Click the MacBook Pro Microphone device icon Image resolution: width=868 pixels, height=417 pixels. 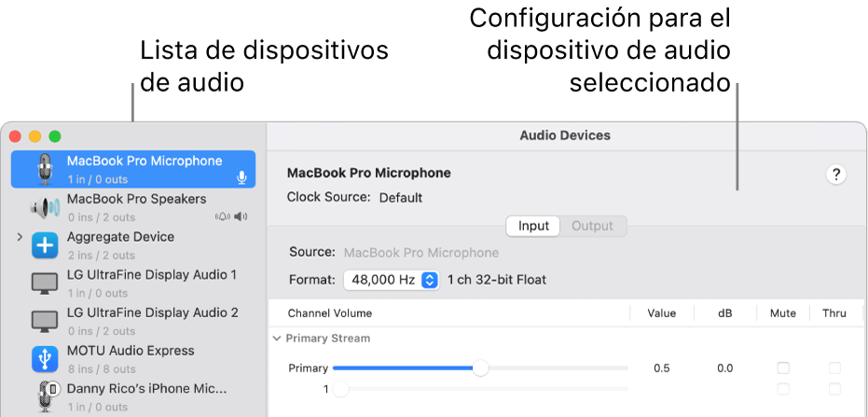(44, 169)
